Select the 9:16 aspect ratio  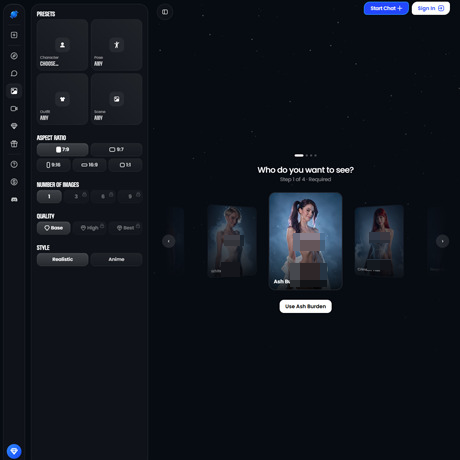click(x=53, y=165)
